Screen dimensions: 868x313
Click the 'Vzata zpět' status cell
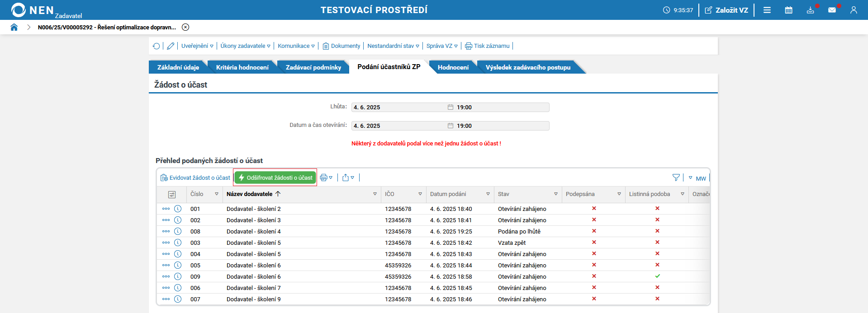pos(512,243)
